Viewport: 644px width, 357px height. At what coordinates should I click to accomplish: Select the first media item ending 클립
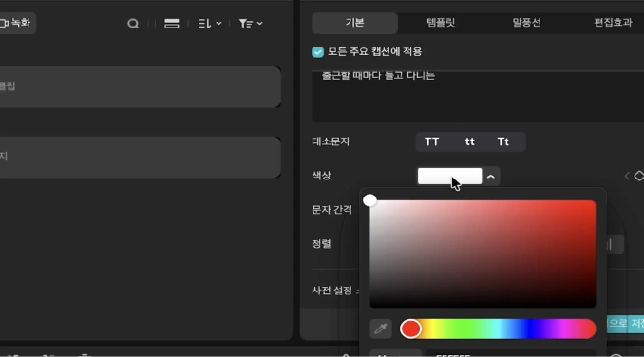coord(140,87)
